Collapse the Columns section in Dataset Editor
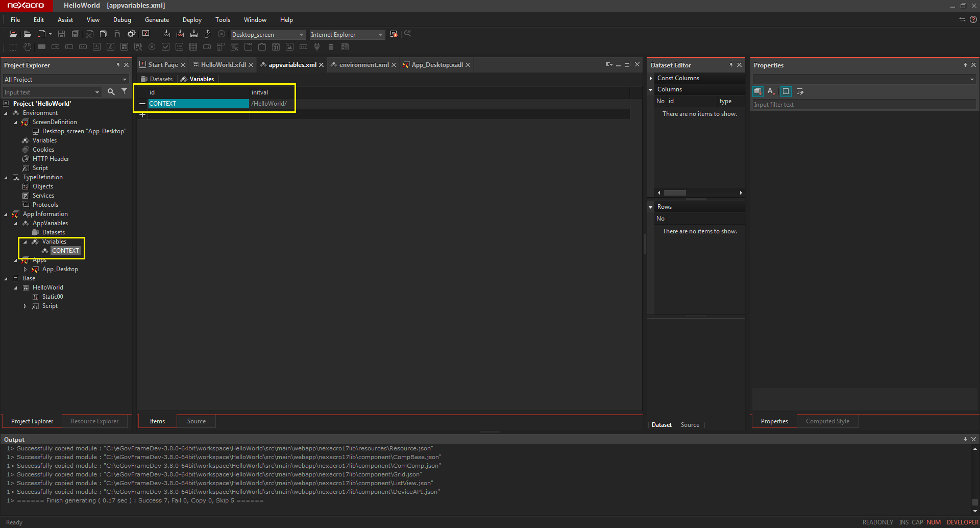 [x=651, y=89]
